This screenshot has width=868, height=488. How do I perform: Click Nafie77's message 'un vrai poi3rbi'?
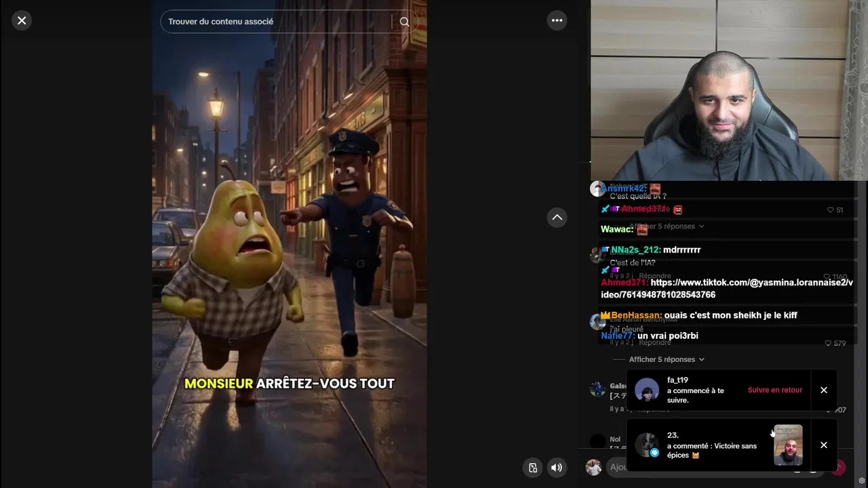coord(667,335)
